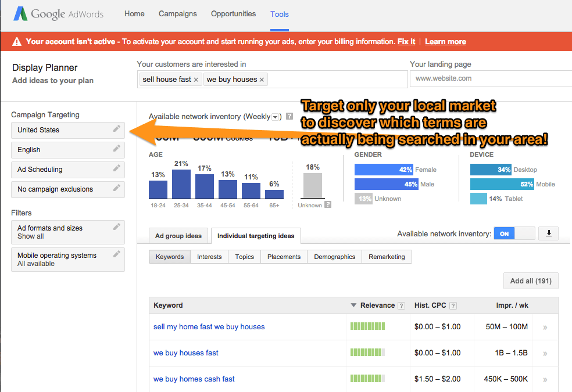
Task: Change Relevance column sort order
Action: tap(353, 305)
